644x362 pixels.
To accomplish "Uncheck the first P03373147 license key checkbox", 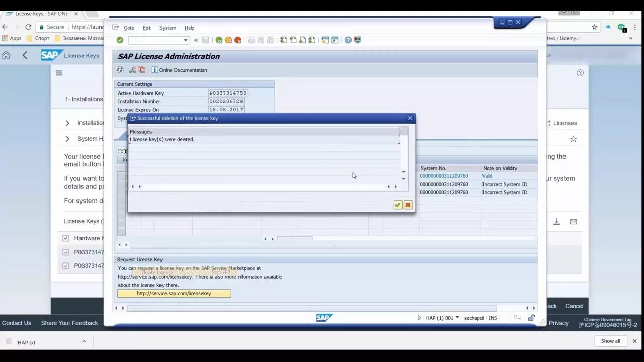I will (x=66, y=252).
